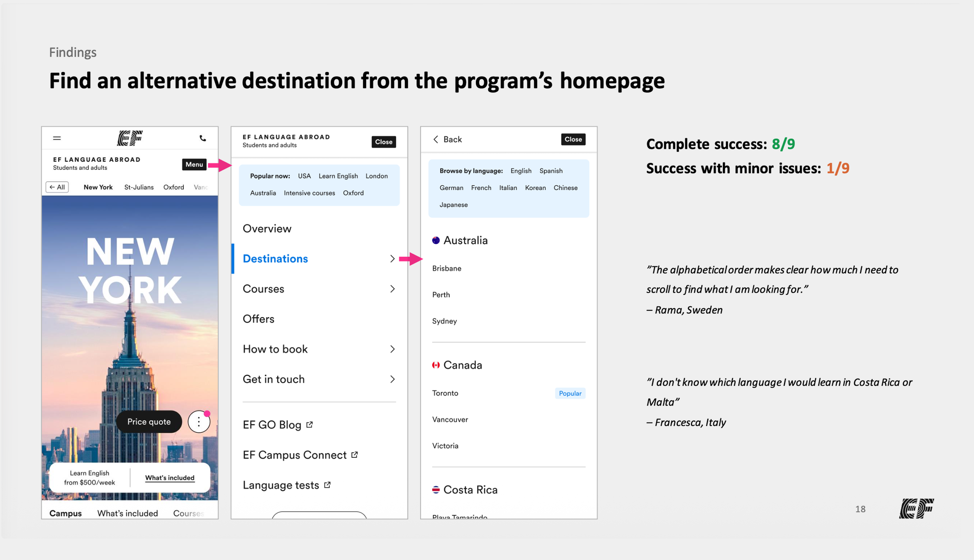This screenshot has height=560, width=974.
Task: Expand the Get in touch chevron
Action: [392, 379]
